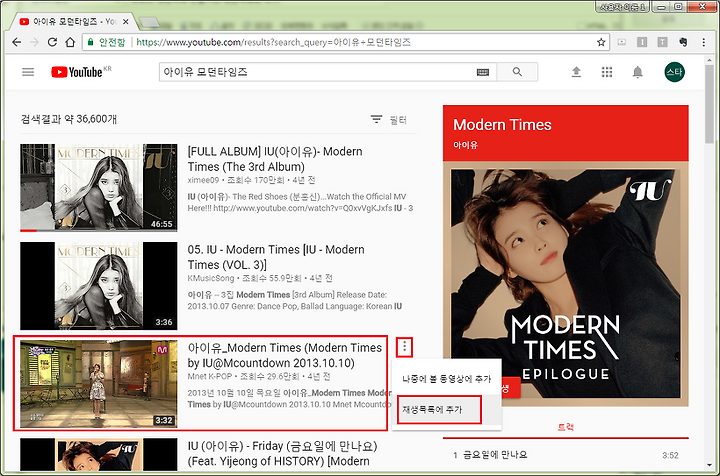720x476 pixels.
Task: Click the browser address bar URL
Action: point(273,42)
